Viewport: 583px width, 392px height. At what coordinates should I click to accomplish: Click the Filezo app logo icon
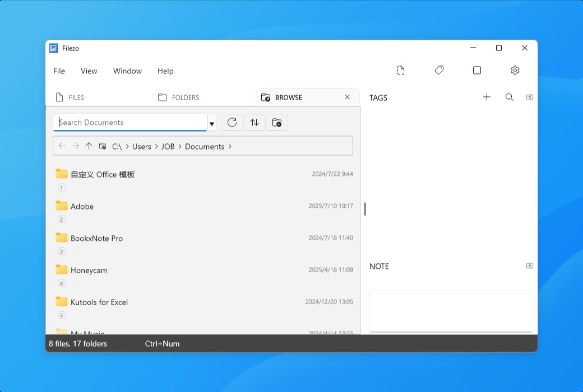tap(54, 48)
